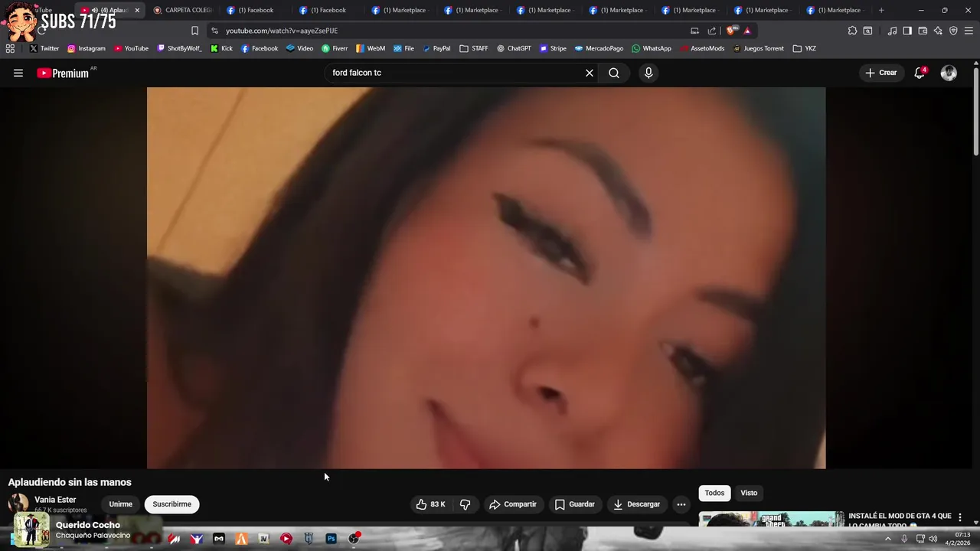Open the WhatsApp bookmark
This screenshot has height=551, width=980.
[652, 48]
